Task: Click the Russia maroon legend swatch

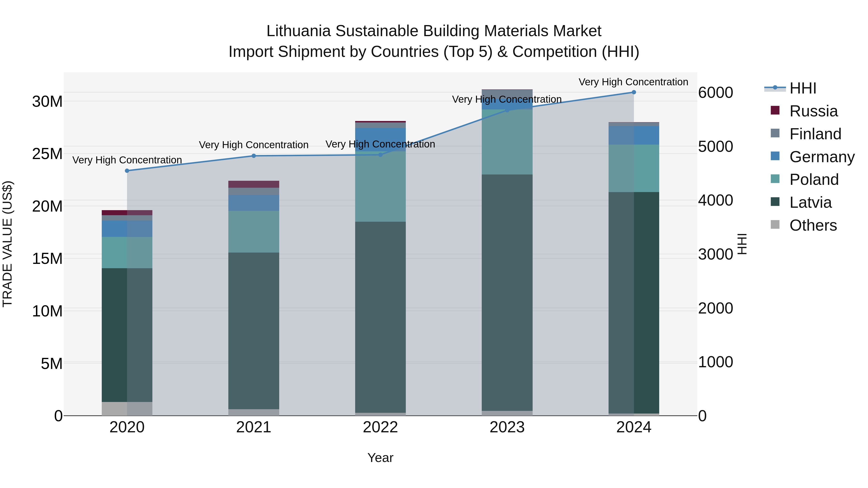Action: [775, 110]
